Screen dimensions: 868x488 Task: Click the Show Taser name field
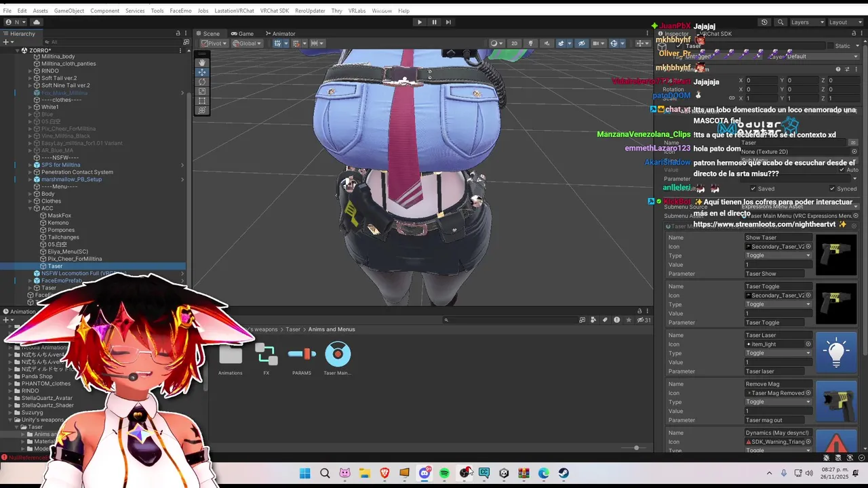778,238
